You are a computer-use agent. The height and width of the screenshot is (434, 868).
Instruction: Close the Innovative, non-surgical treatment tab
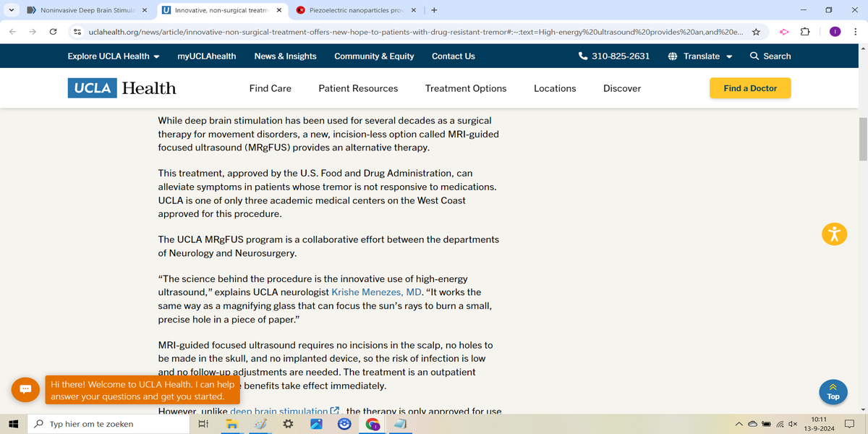click(279, 11)
